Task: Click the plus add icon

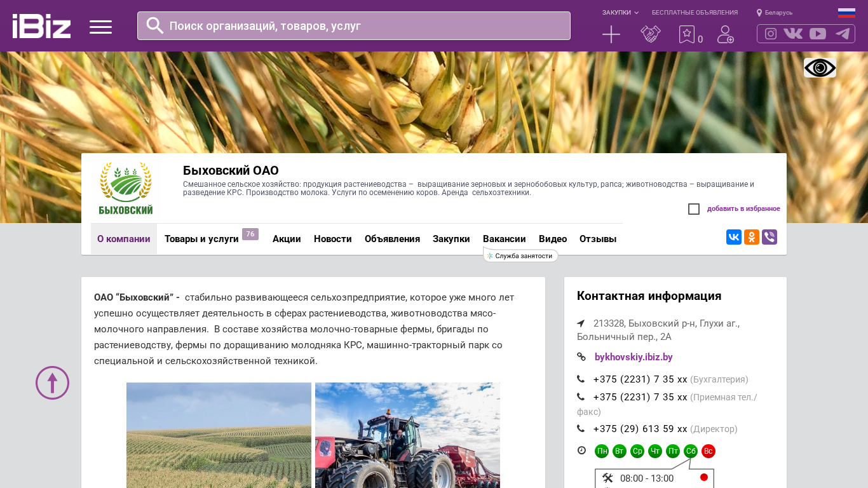Action: (611, 34)
